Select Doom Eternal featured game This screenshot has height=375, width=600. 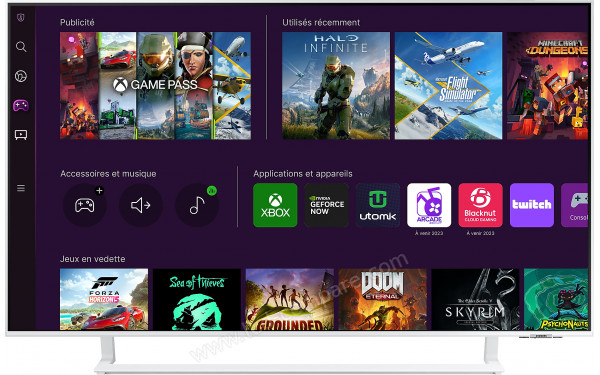pyautogui.click(x=383, y=299)
